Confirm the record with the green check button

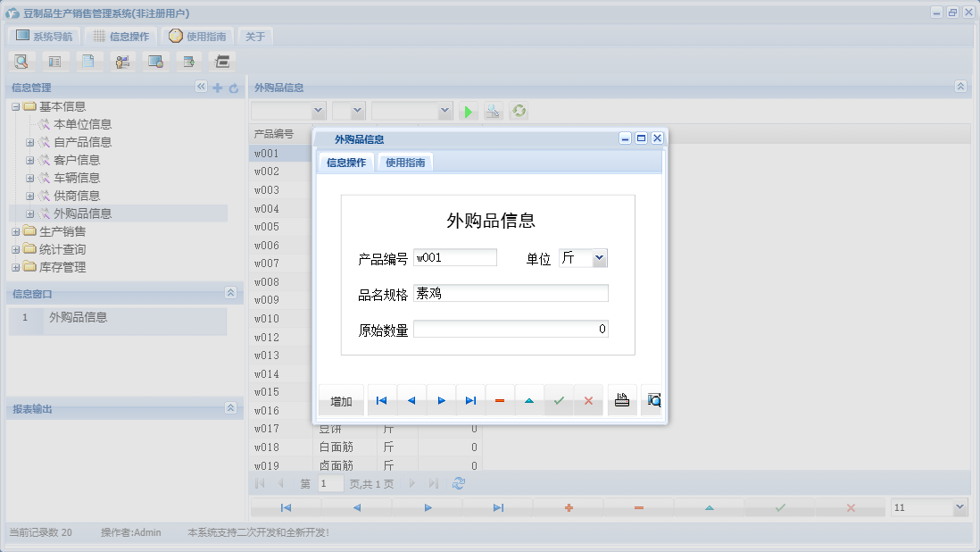click(559, 400)
